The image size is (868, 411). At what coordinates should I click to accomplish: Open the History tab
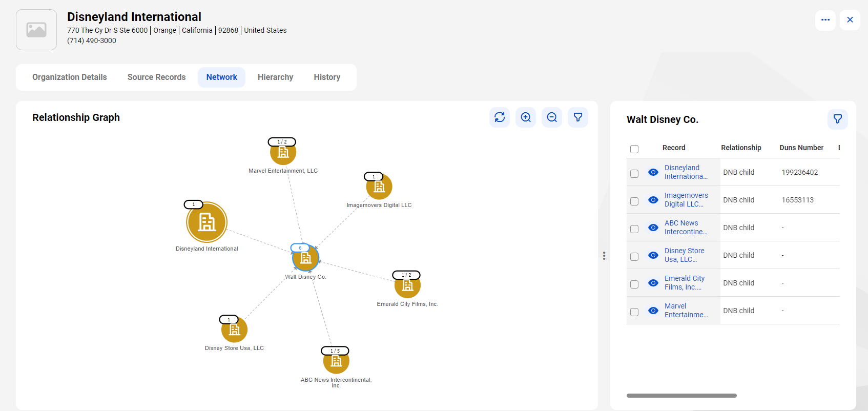pos(327,77)
